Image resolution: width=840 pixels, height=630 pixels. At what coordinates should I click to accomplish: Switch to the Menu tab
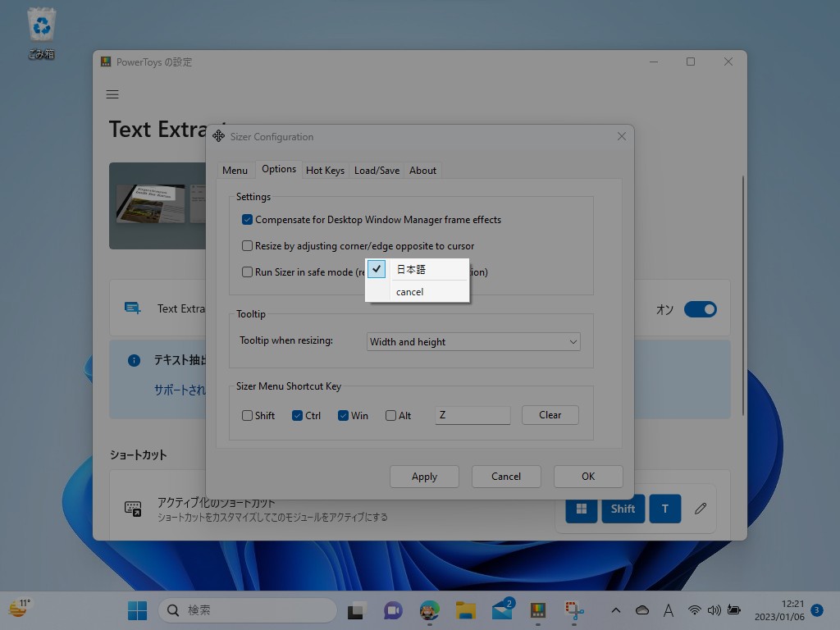coord(235,171)
